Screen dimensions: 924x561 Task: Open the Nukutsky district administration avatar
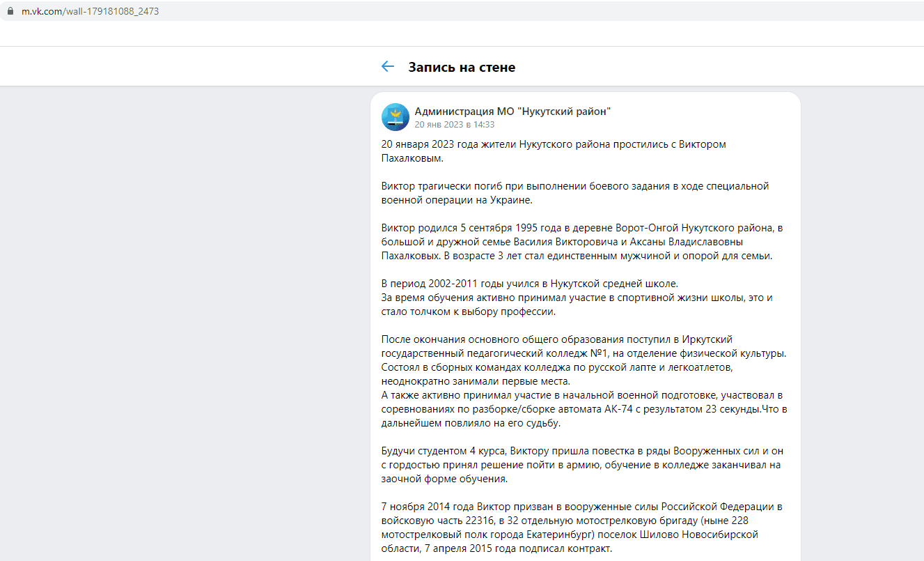click(x=396, y=117)
